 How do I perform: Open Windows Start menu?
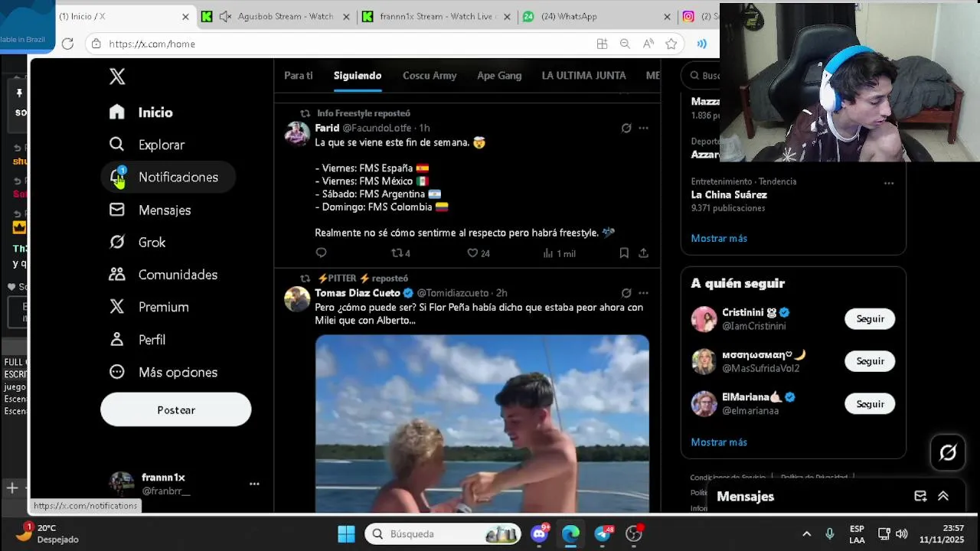coord(346,533)
